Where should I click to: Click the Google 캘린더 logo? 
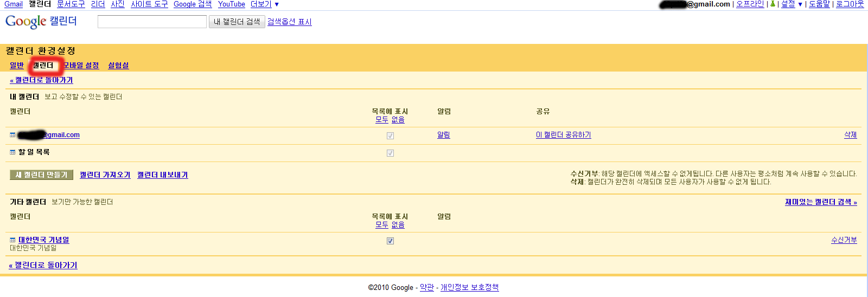41,22
